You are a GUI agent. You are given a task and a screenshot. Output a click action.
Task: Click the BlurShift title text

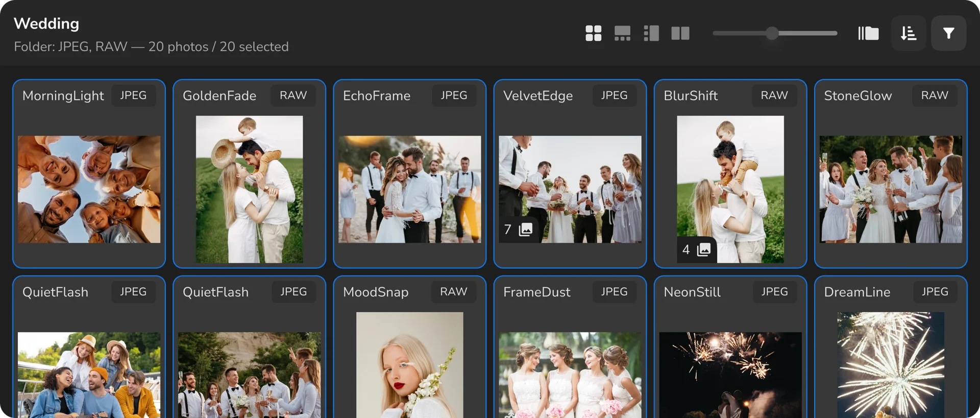click(691, 96)
